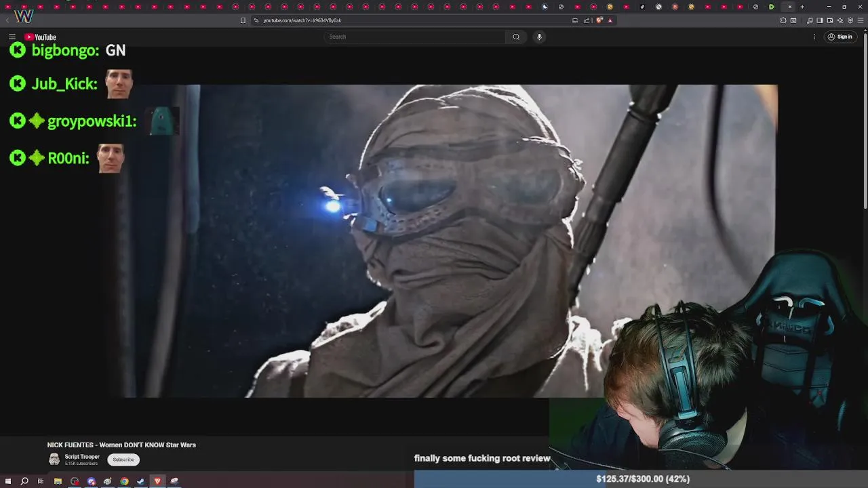Open Google Chrome from taskbar

[x=124, y=481]
